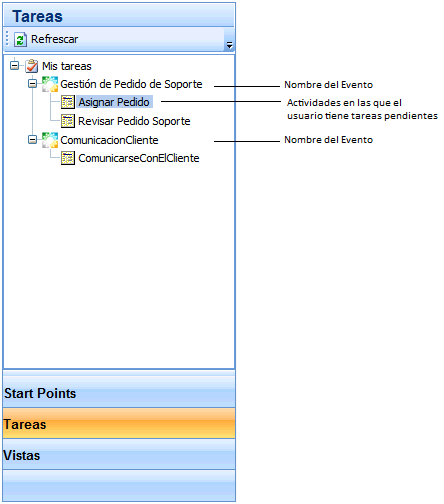Open the toolbar options dropdown arrow

(229, 45)
